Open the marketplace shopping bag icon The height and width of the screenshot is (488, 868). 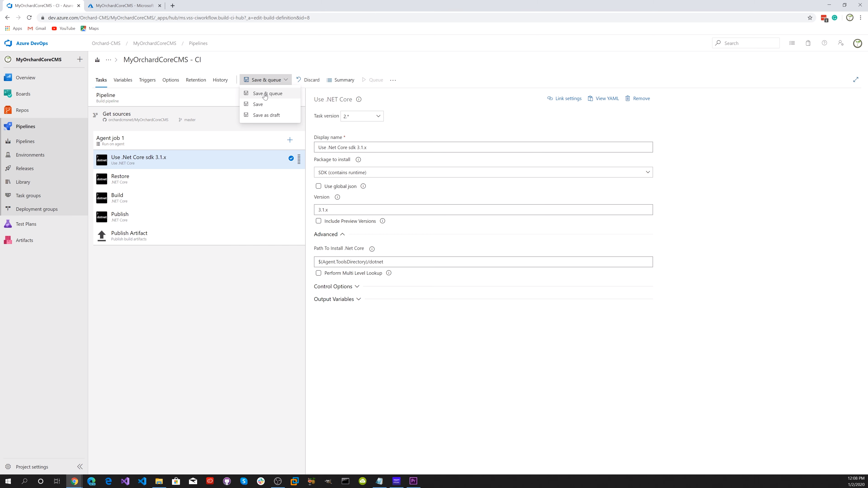click(x=808, y=43)
